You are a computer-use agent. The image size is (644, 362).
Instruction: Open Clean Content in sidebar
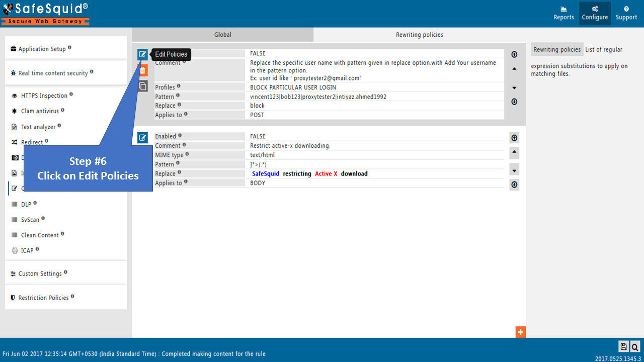40,235
